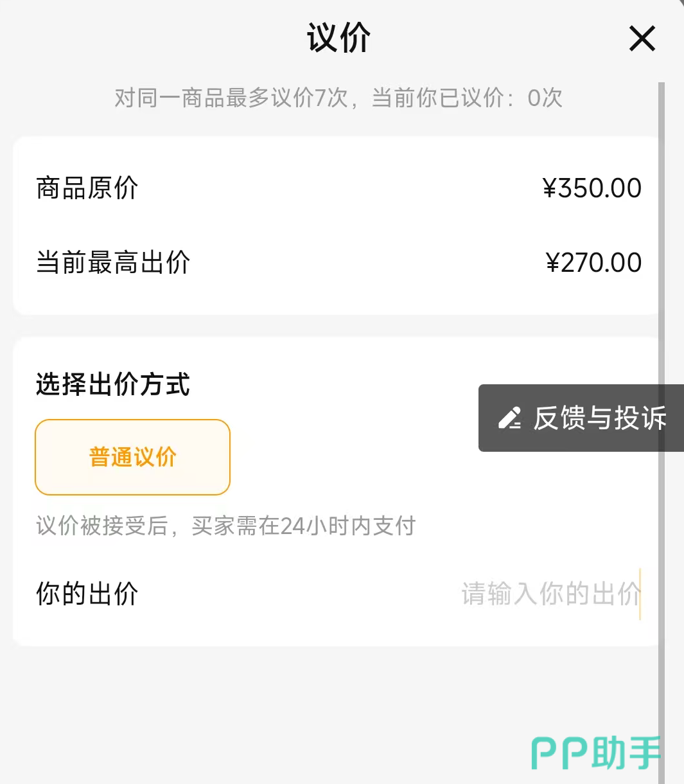Click the 对同一商品最多议价7次 notice

pos(231,98)
